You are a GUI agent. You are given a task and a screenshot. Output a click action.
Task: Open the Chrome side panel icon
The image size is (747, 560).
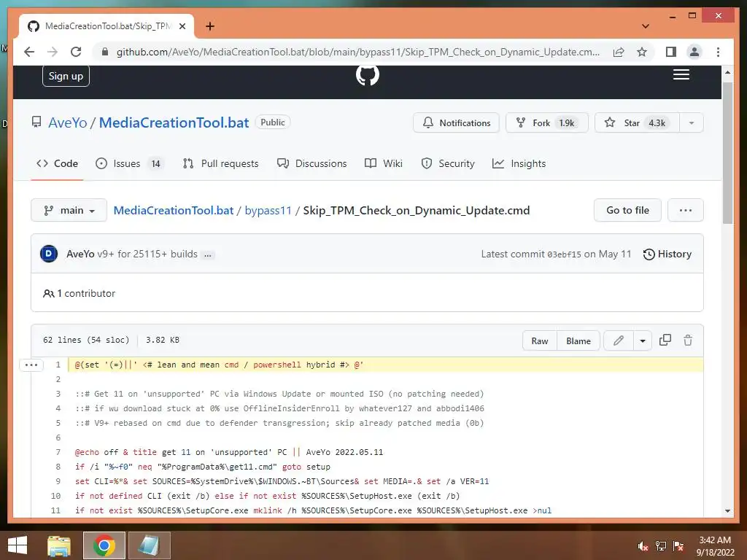pos(671,52)
